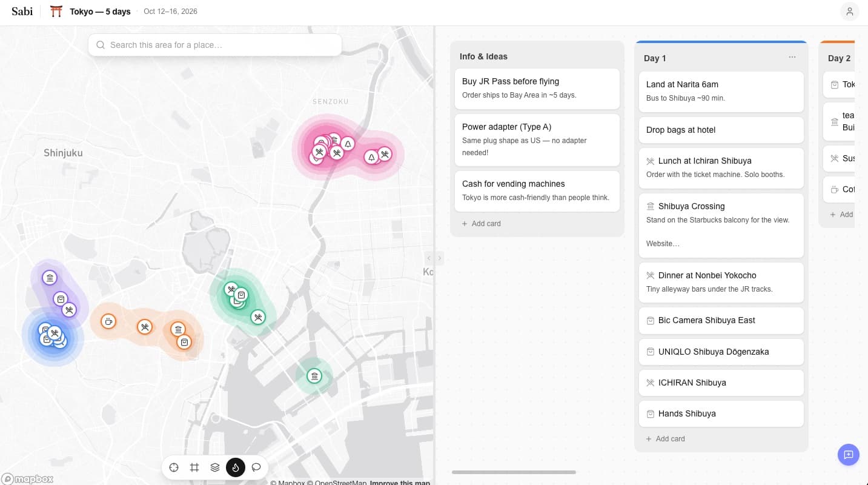Click coffee cup icon in Day 2 column
This screenshot has height=485, width=868.
(835, 189)
